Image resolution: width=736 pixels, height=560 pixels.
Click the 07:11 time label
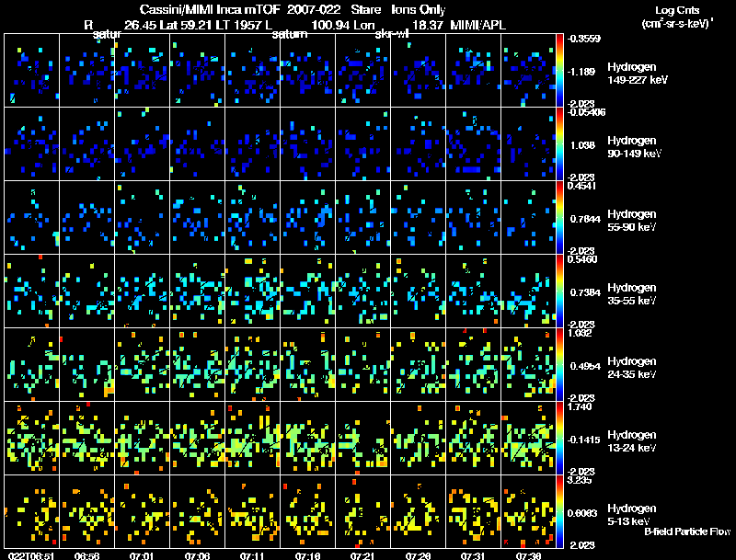coord(252,555)
